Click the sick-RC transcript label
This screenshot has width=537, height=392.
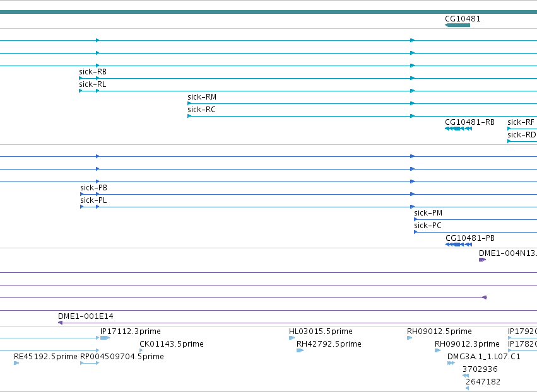click(201, 110)
